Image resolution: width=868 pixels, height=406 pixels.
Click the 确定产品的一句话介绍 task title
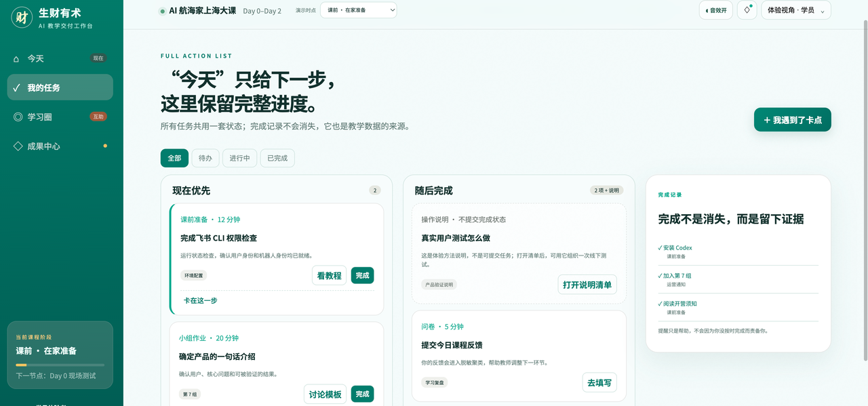tap(217, 357)
